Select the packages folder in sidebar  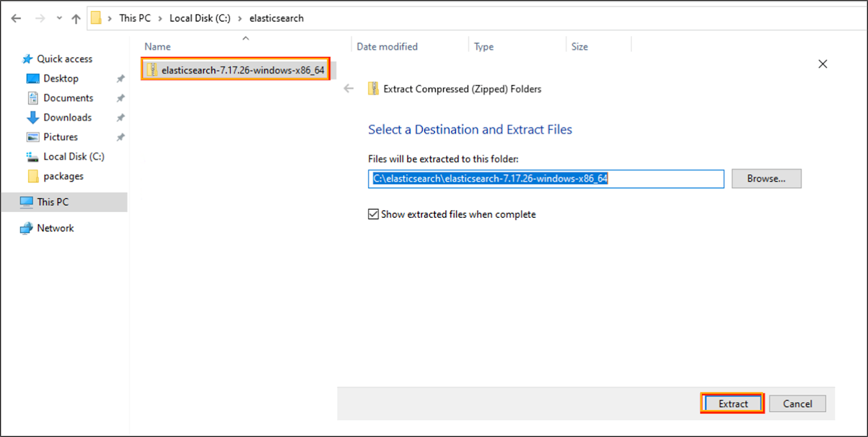click(x=63, y=176)
